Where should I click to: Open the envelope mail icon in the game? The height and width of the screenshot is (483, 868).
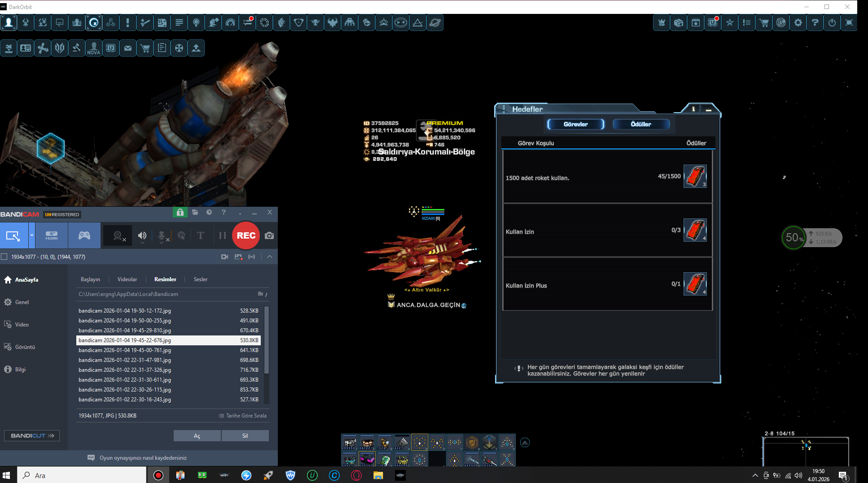coord(128,48)
